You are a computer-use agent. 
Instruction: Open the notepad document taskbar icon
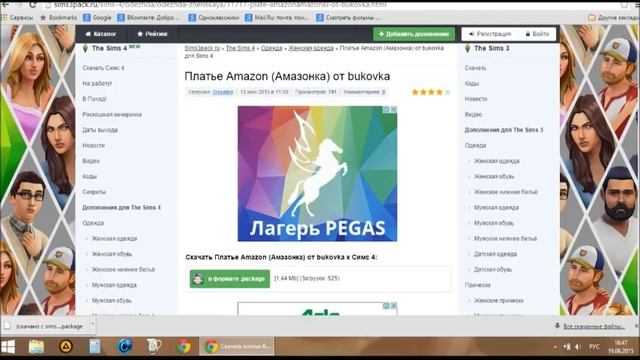click(x=95, y=347)
